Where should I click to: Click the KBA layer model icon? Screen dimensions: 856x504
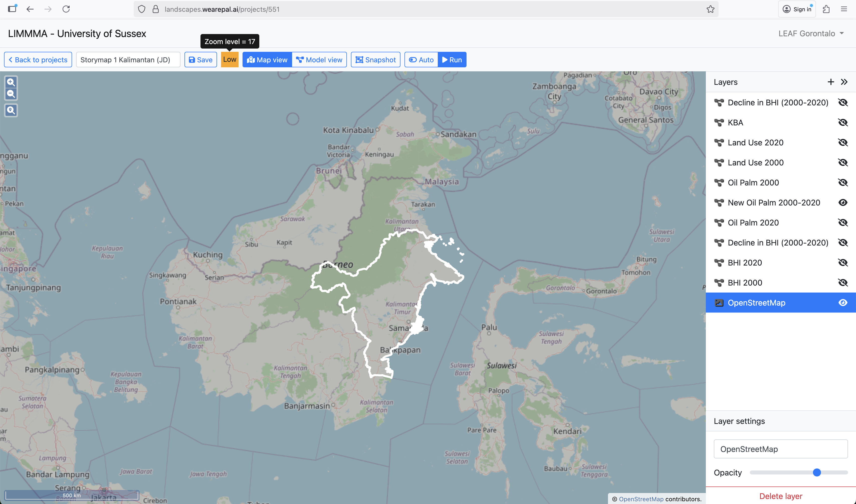click(x=719, y=123)
